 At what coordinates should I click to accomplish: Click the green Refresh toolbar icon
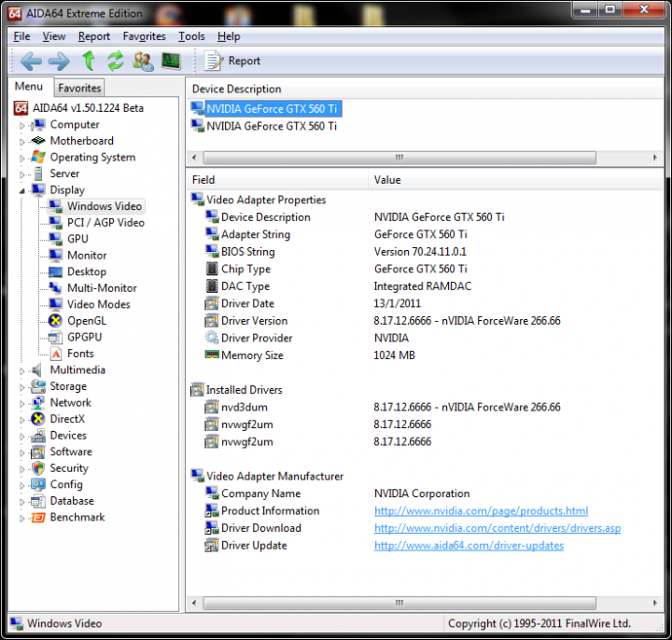[x=116, y=61]
